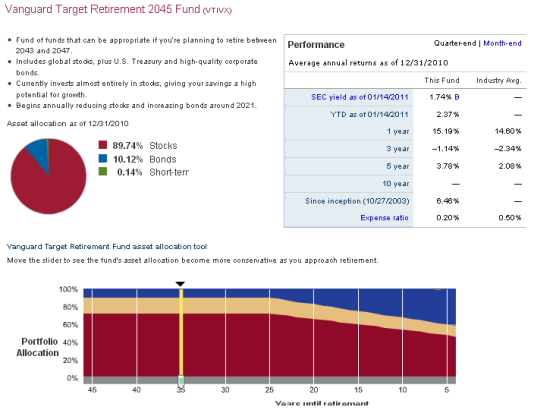Click the –1.14% three-year fund return

click(445, 149)
